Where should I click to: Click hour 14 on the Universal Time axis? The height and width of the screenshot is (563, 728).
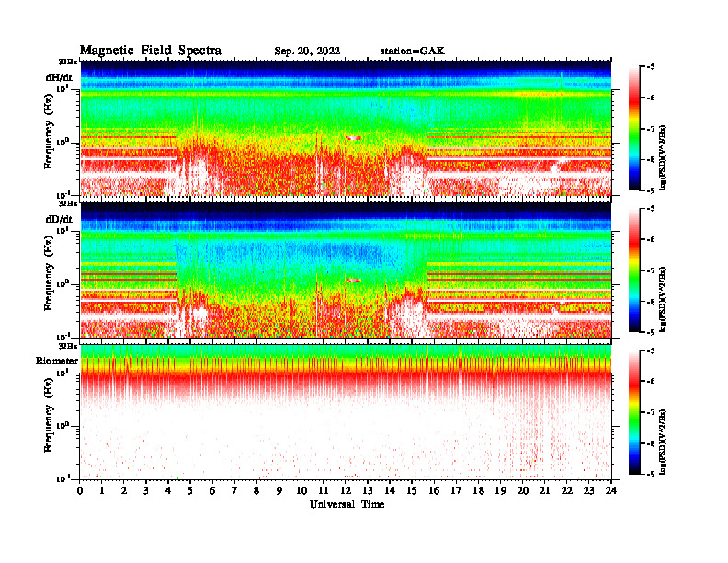tap(390, 490)
